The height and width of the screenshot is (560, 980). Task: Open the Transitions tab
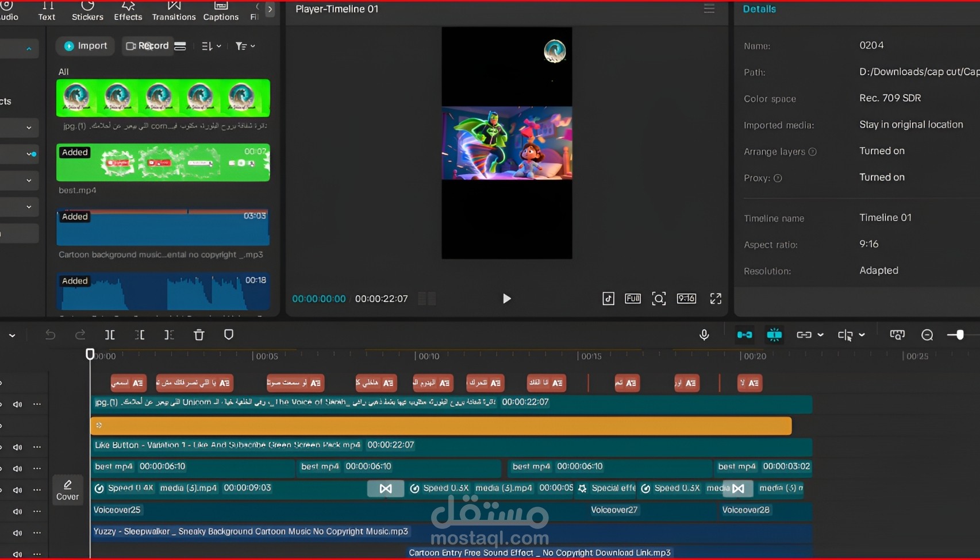point(174,11)
